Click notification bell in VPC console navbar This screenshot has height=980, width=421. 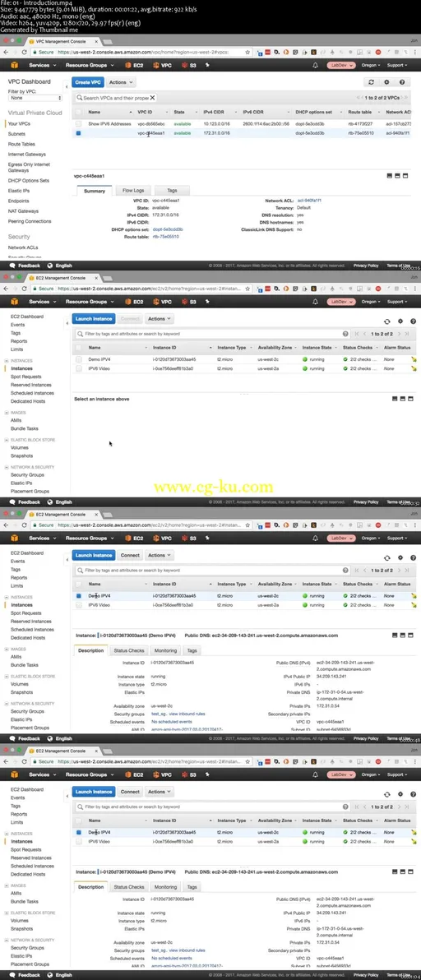(316, 65)
